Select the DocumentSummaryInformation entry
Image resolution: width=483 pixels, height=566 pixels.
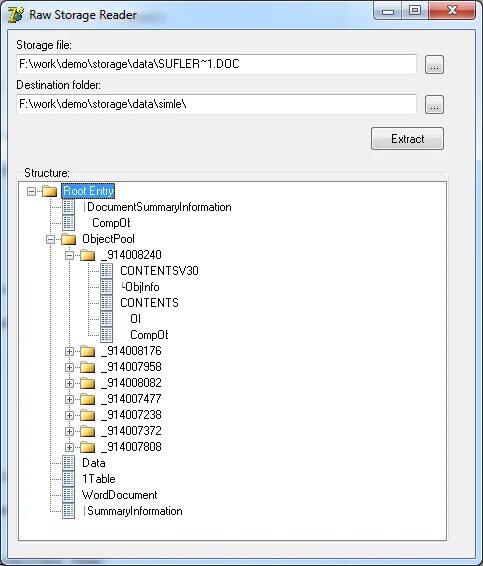click(157, 207)
